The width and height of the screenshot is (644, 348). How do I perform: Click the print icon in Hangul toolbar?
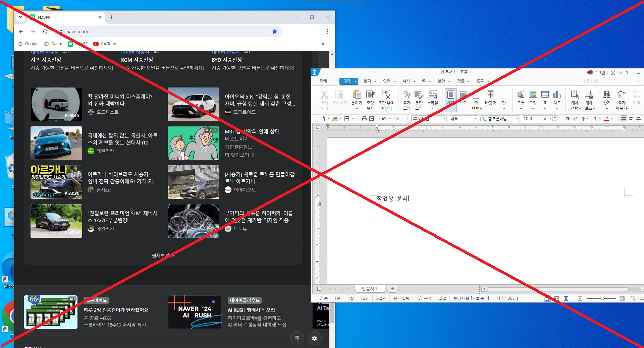(x=364, y=119)
